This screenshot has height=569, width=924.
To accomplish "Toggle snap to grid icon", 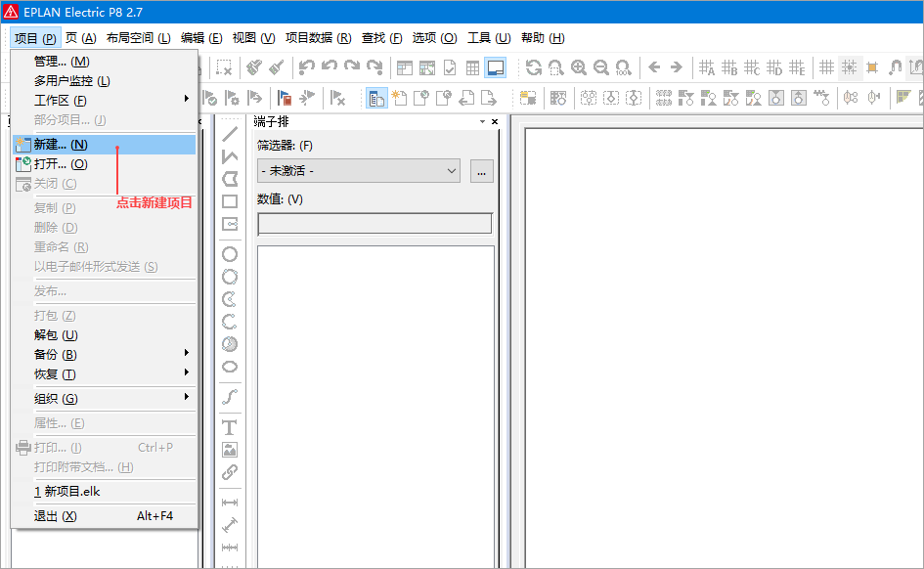I will 849,67.
